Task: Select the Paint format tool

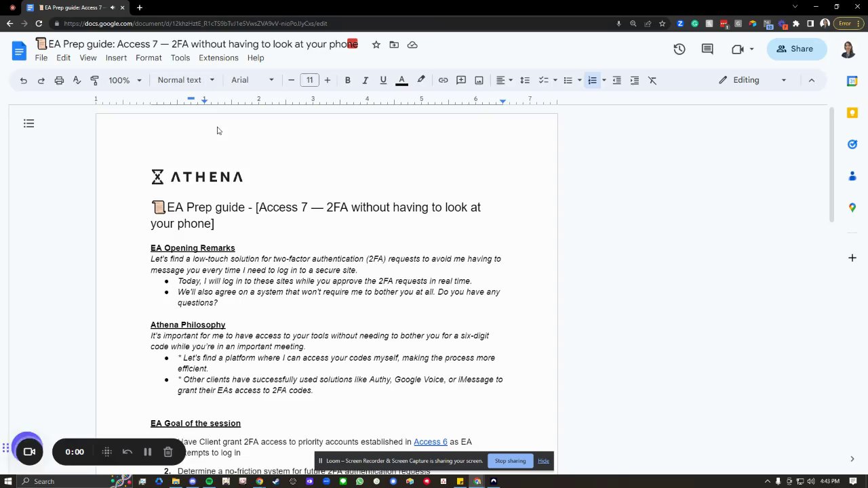Action: (x=95, y=80)
